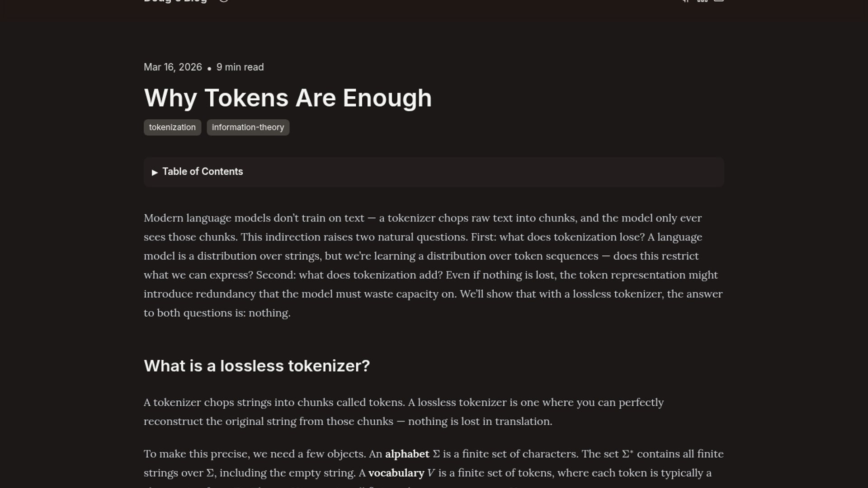The height and width of the screenshot is (488, 868).
Task: Click the 9 min read label
Action: (240, 67)
